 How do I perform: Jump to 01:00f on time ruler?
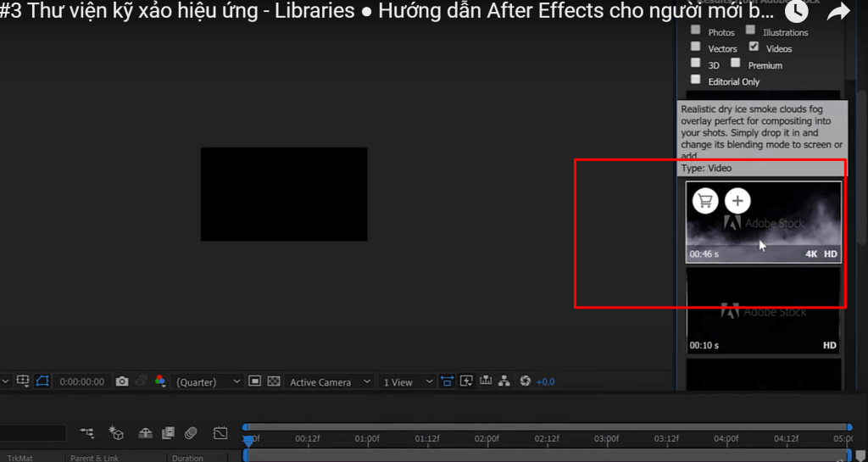click(x=367, y=439)
